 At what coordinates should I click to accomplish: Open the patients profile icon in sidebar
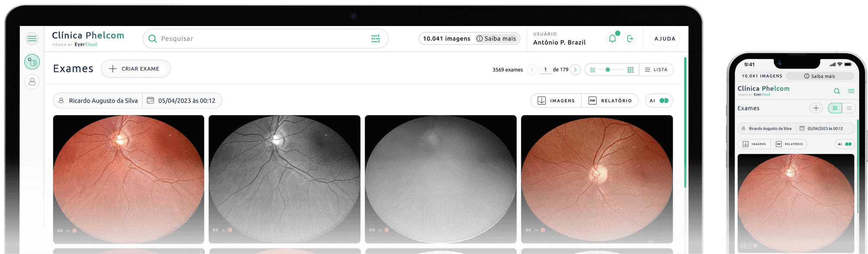[x=32, y=81]
